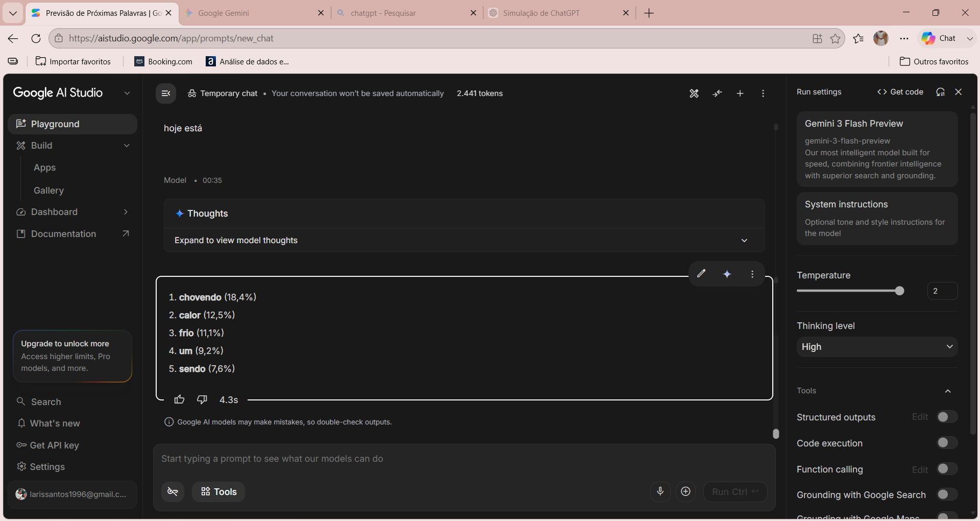980x521 pixels.
Task: Click the Upgrade to unlock more card
Action: [x=72, y=356]
